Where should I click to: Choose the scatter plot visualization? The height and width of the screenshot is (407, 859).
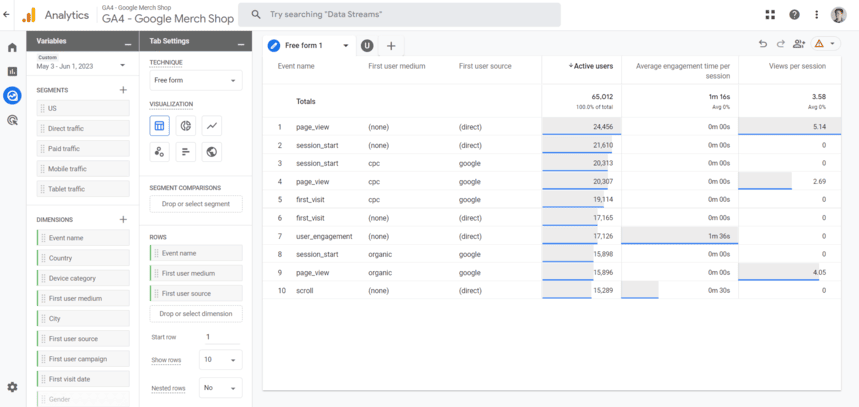click(x=159, y=152)
